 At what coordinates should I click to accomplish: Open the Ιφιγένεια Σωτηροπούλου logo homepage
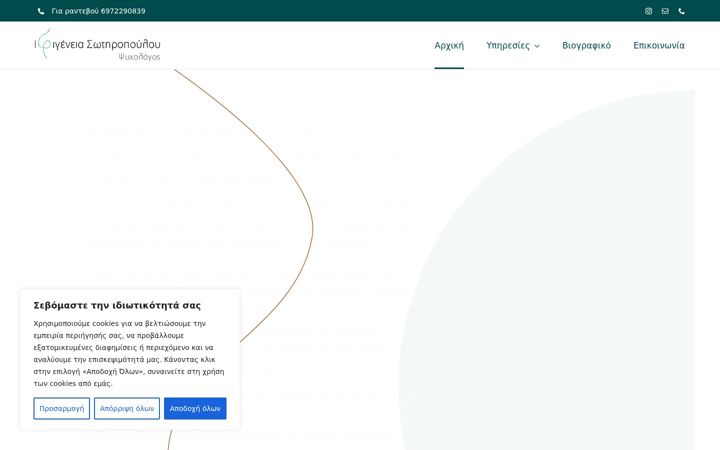[97, 45]
